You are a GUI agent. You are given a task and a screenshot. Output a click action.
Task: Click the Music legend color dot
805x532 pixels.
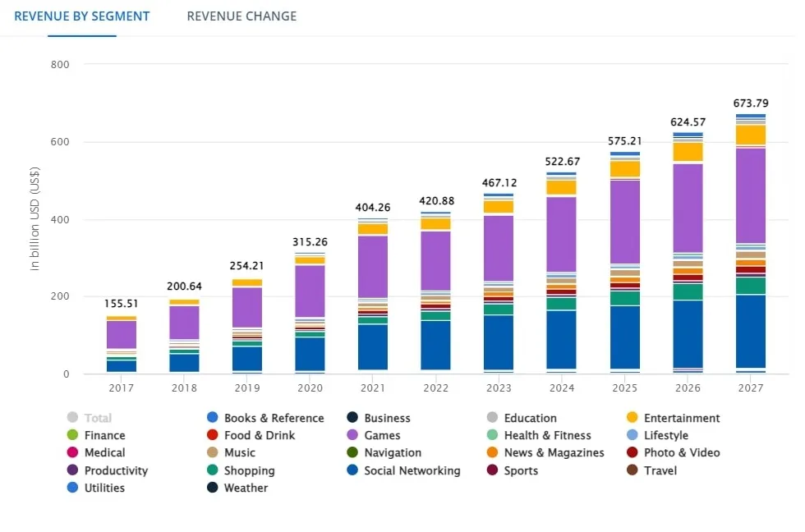click(x=212, y=452)
